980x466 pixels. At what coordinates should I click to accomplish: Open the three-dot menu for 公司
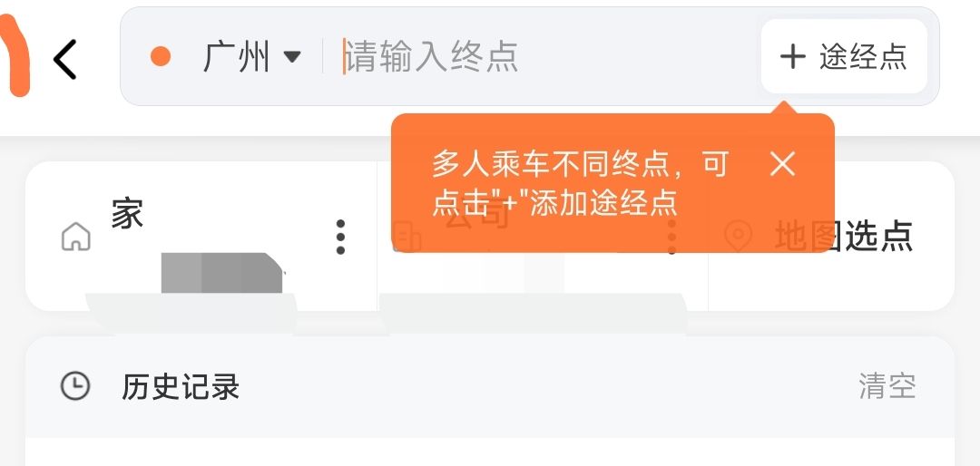tap(671, 237)
